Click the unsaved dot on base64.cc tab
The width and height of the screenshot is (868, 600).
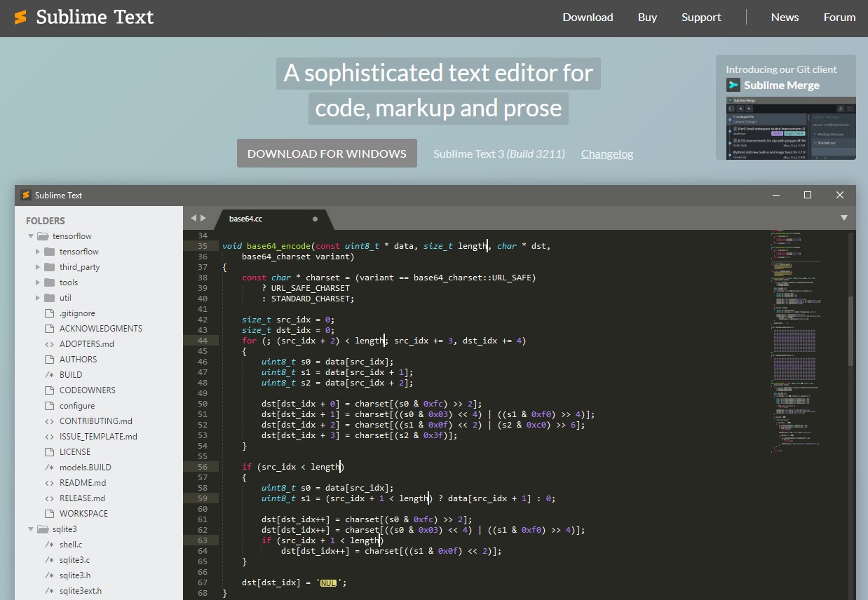click(315, 219)
